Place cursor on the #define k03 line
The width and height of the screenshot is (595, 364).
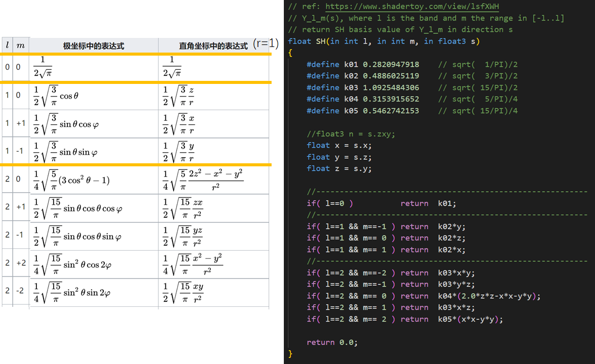[363, 87]
